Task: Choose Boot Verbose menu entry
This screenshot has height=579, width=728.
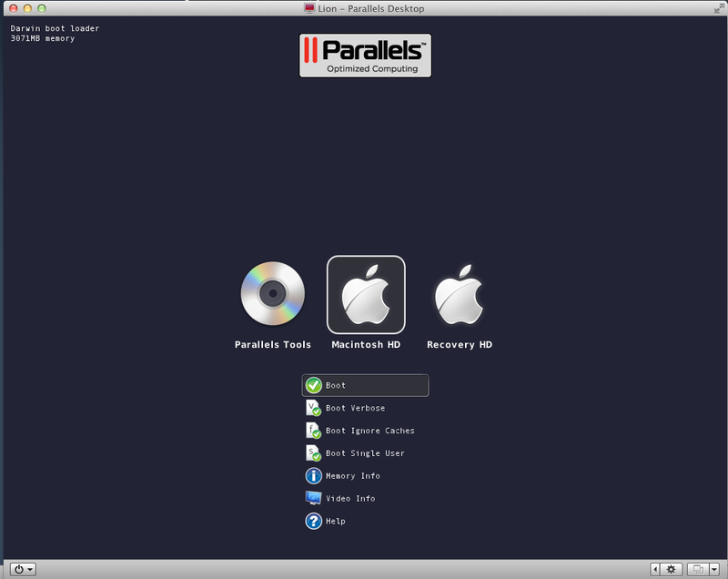Action: [355, 408]
